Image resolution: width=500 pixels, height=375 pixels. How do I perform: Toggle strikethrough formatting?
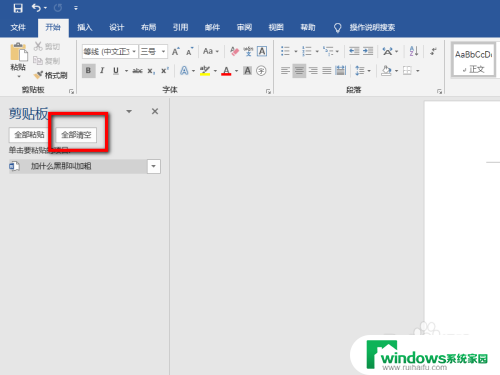(137, 71)
